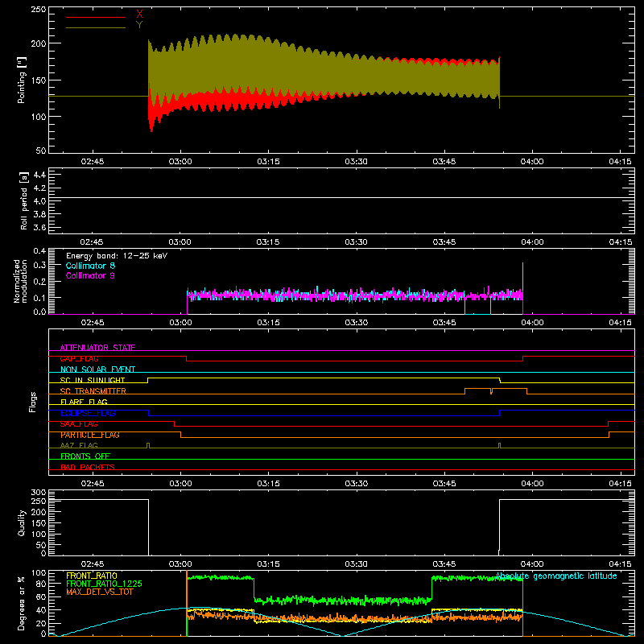Viewport: 644px width, 644px height.
Task: Click the 80 tick on the Degrees axis
Action: tap(42, 584)
